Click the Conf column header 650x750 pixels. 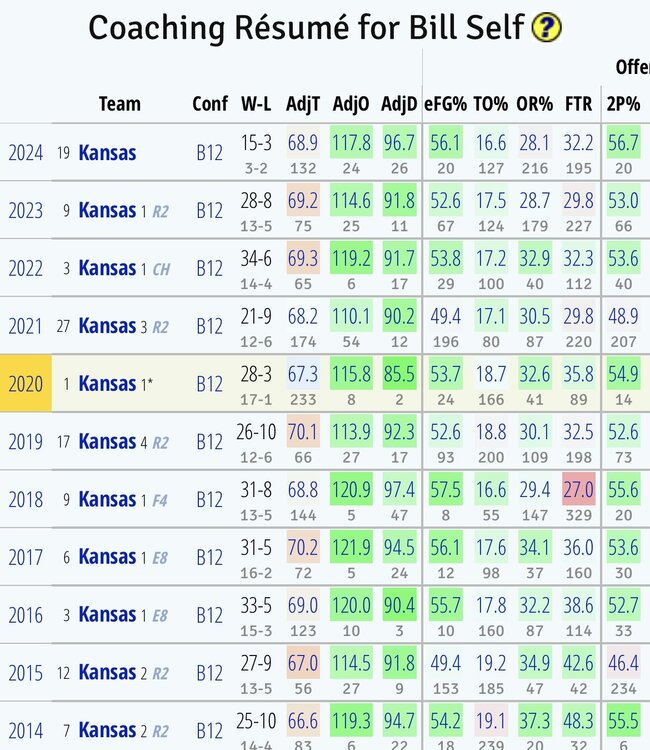[209, 104]
